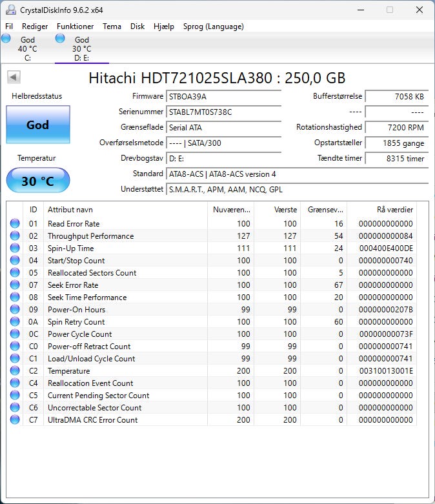Screen dimensions: 435x504
Task: Click status orb for UltraDMA CRC Error Count
Action: pyautogui.click(x=15, y=420)
